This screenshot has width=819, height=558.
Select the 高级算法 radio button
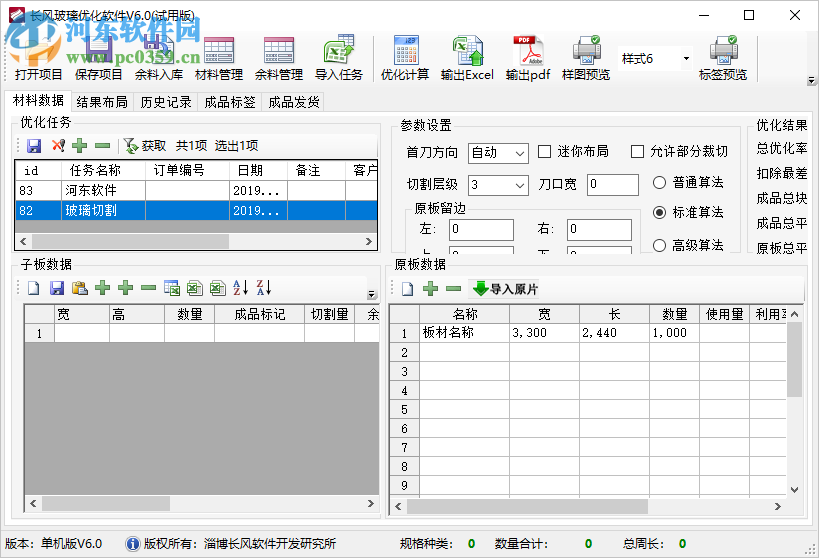click(x=659, y=245)
